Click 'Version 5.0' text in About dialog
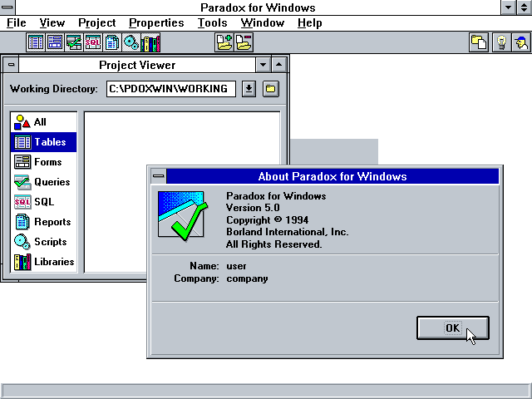 tap(253, 208)
